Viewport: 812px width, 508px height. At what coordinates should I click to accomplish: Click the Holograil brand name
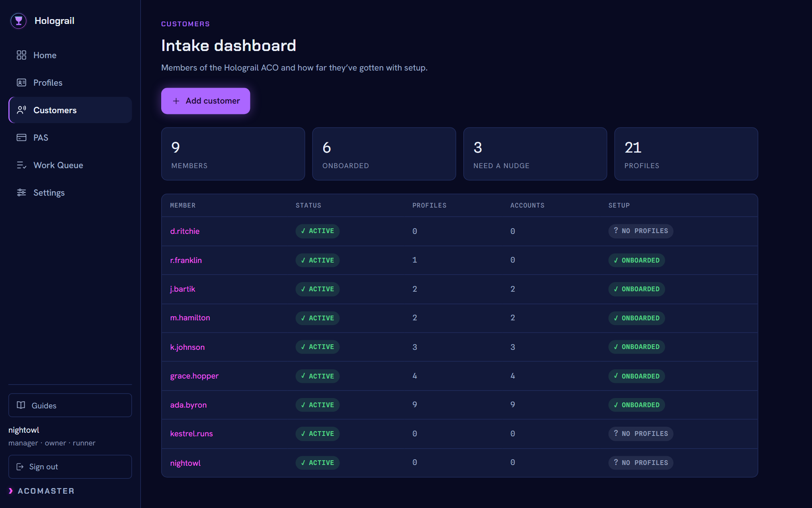tap(55, 21)
